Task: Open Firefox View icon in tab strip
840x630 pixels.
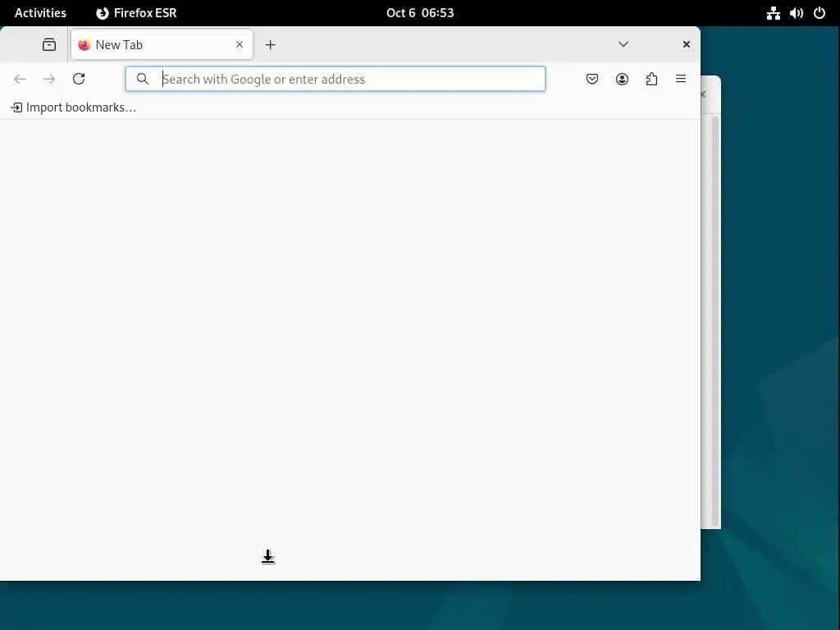Action: [x=49, y=44]
